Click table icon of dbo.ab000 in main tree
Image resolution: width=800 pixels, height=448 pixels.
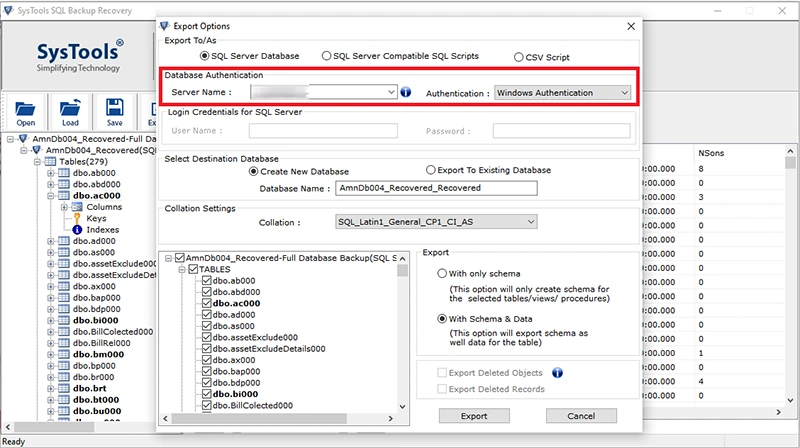pyautogui.click(x=64, y=173)
